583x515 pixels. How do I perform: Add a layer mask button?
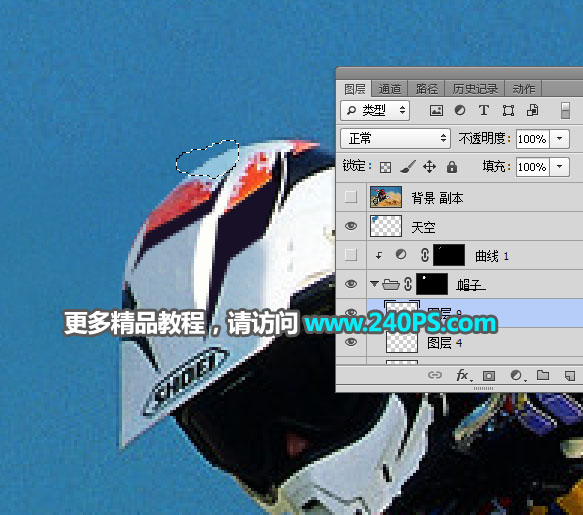489,376
